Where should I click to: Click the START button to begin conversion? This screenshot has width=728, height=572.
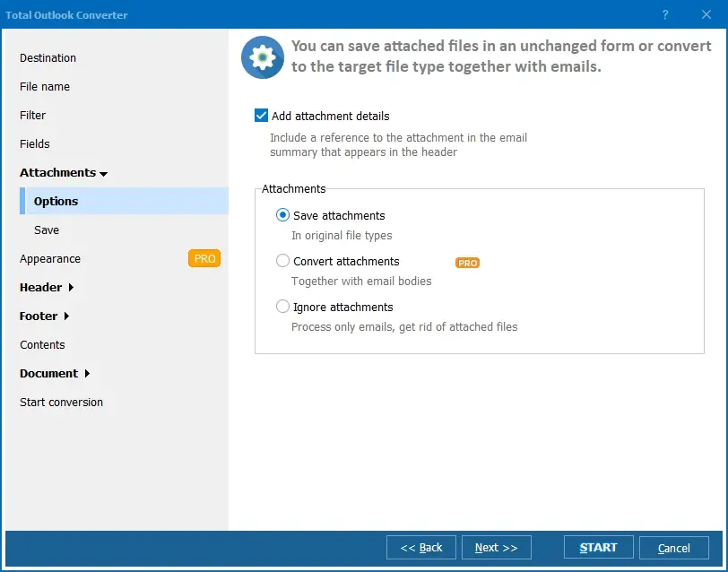point(598,547)
